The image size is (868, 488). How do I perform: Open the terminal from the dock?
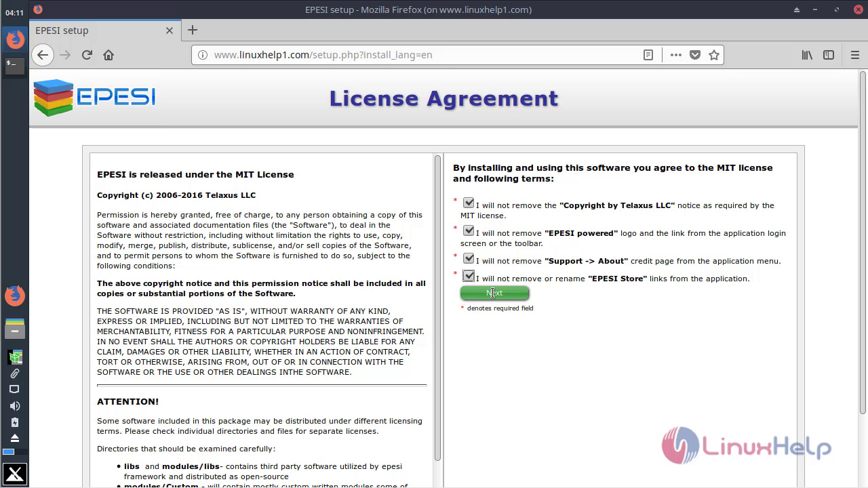pyautogui.click(x=15, y=65)
